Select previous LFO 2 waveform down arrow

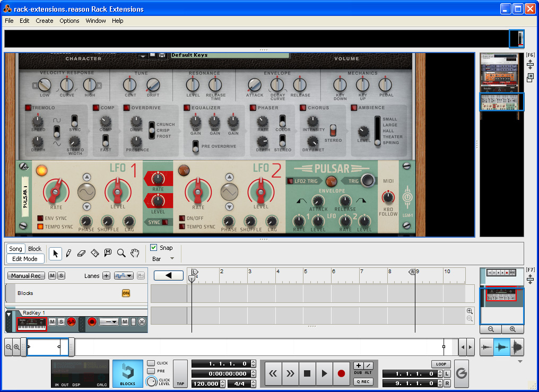click(229, 206)
